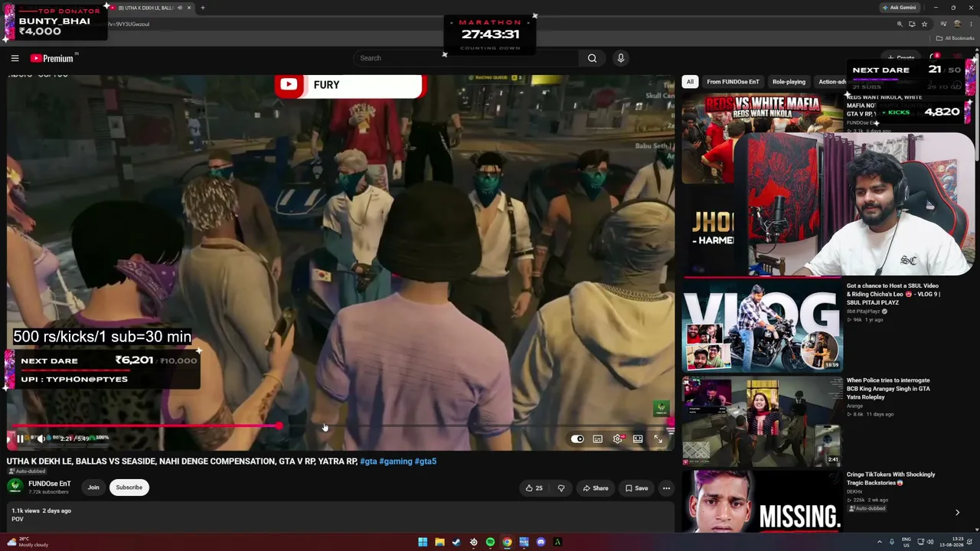Open the 8bit PitajiPlayz channel link

point(864,311)
